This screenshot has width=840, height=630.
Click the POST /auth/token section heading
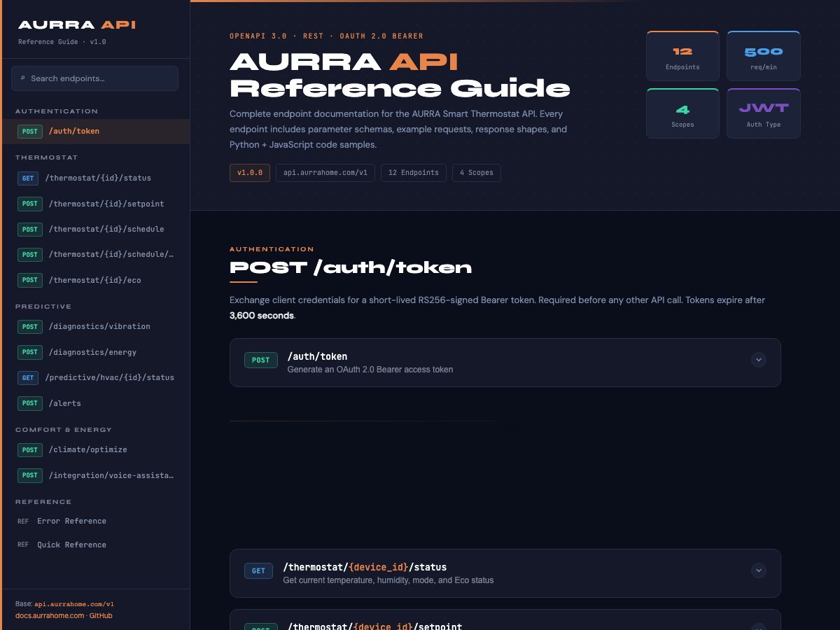point(351,267)
